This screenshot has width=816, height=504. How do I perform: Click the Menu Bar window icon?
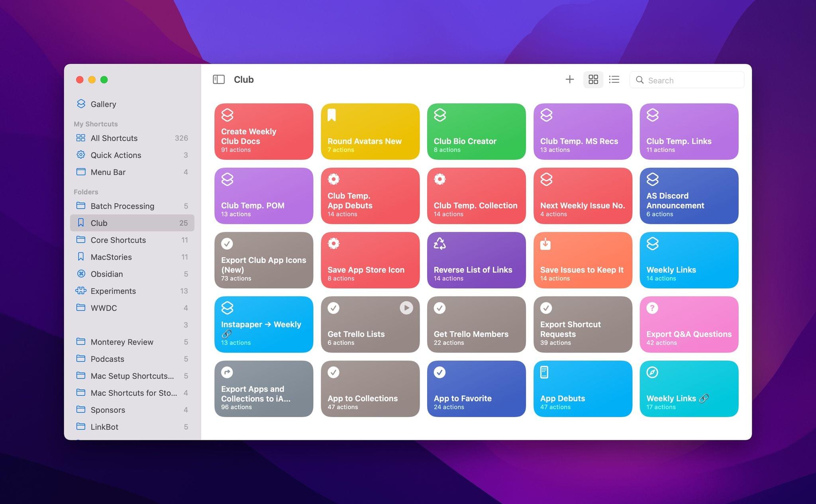81,172
